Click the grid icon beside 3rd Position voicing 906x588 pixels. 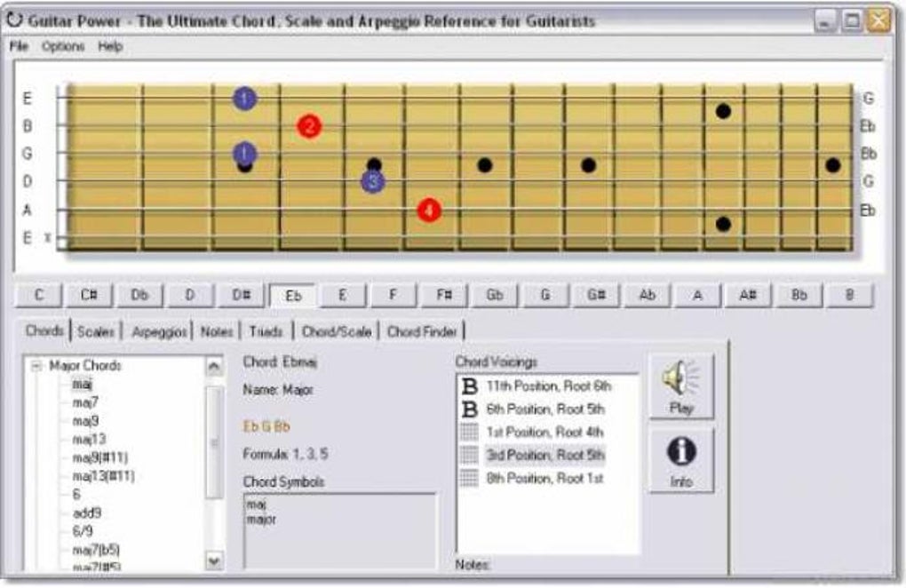(x=469, y=455)
